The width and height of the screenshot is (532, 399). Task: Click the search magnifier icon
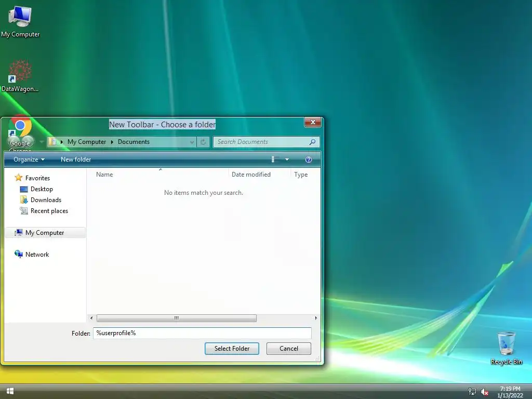point(312,142)
